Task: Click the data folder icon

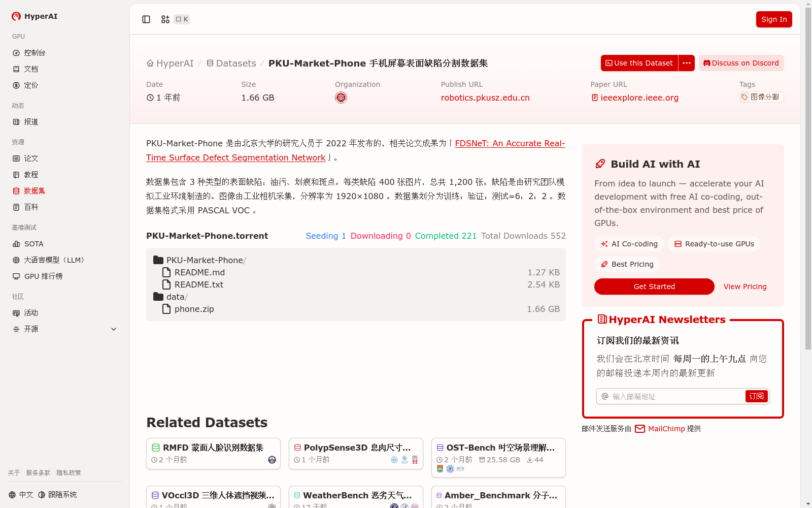Action: pyautogui.click(x=158, y=297)
